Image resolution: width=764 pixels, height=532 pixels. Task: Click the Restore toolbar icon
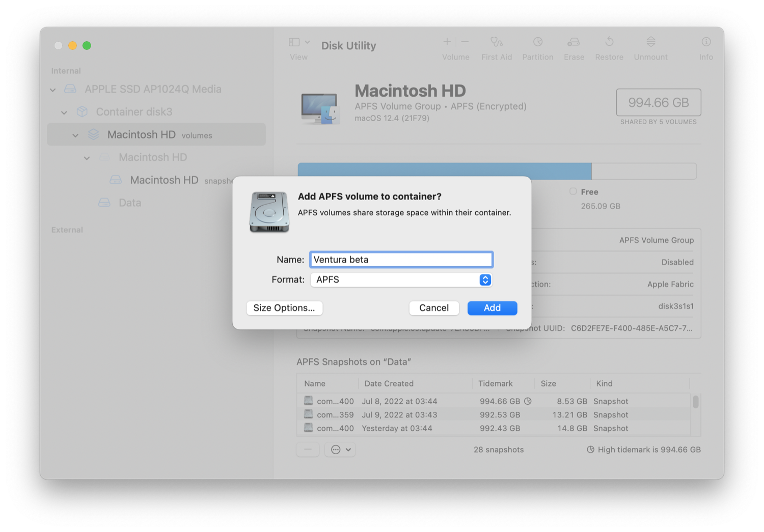[609, 42]
